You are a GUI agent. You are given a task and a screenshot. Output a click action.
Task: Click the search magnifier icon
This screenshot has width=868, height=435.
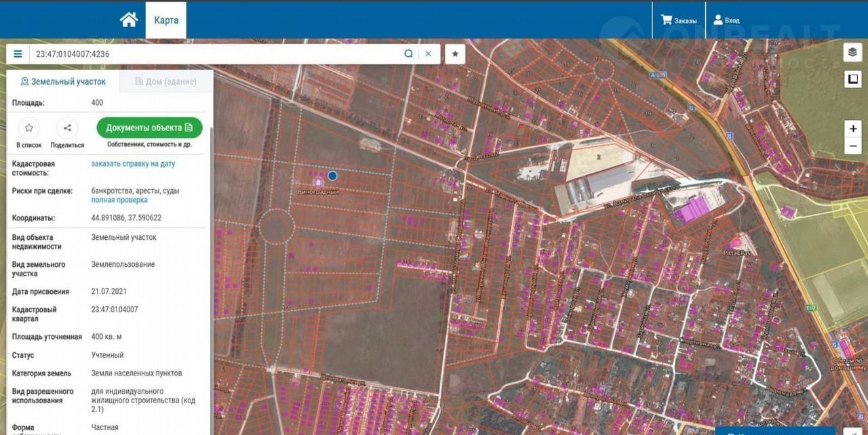408,54
